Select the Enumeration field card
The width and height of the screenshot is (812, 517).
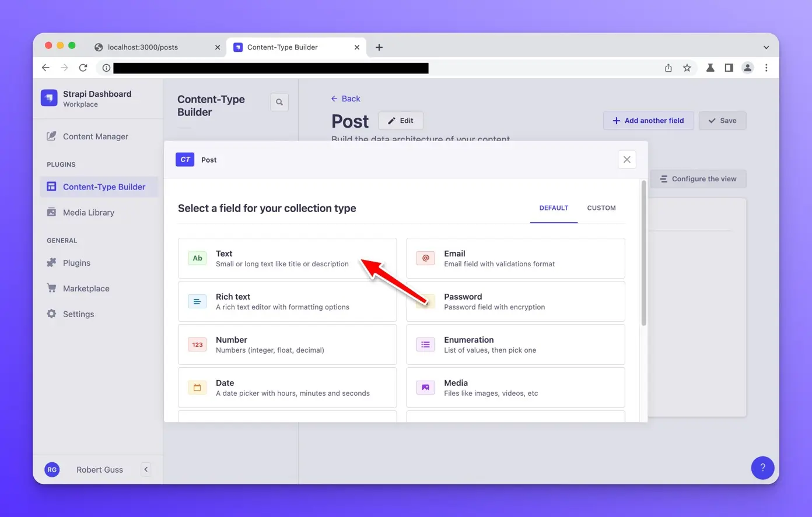pyautogui.click(x=516, y=344)
